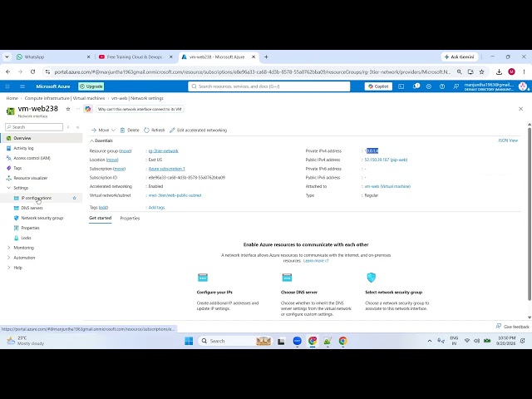Select Overview in sidebar

click(x=22, y=138)
